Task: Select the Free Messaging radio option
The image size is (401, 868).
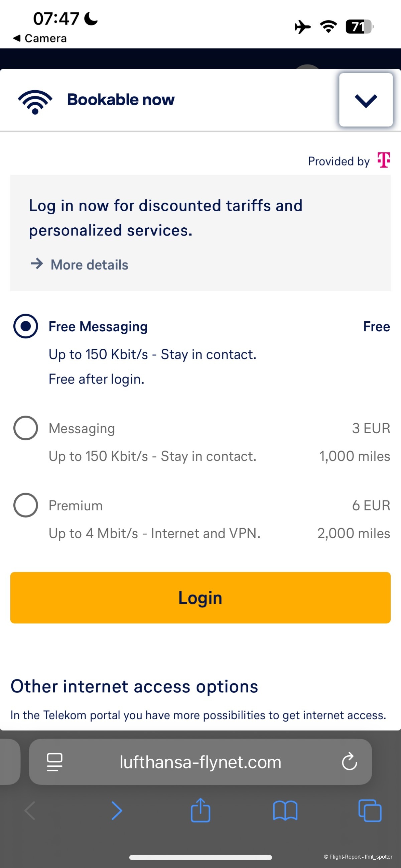Action: (26, 326)
